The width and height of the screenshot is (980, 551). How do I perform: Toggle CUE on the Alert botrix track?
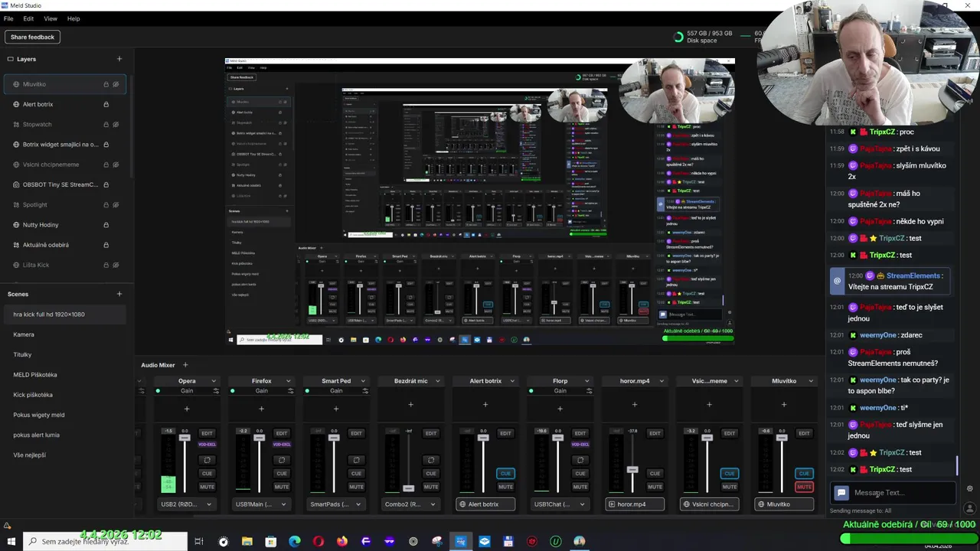pyautogui.click(x=505, y=473)
